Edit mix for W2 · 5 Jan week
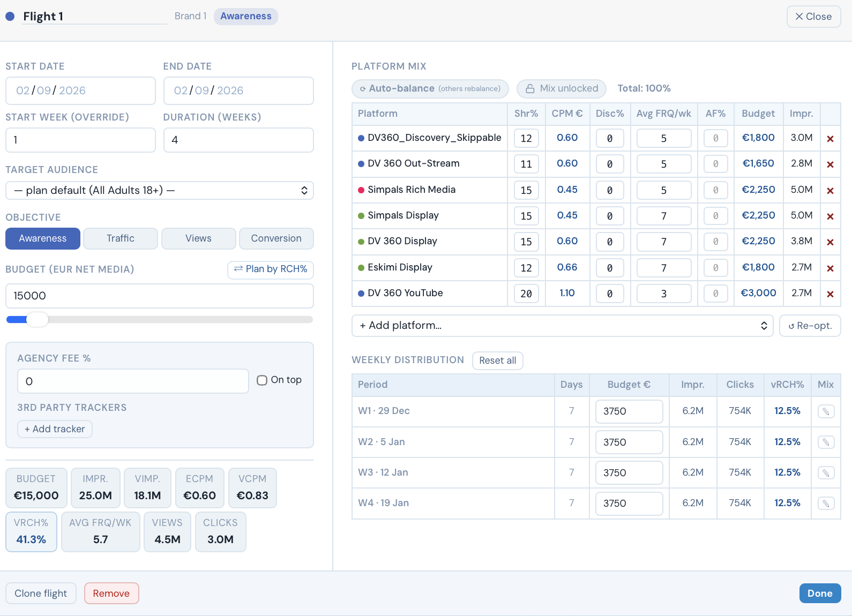 [826, 442]
